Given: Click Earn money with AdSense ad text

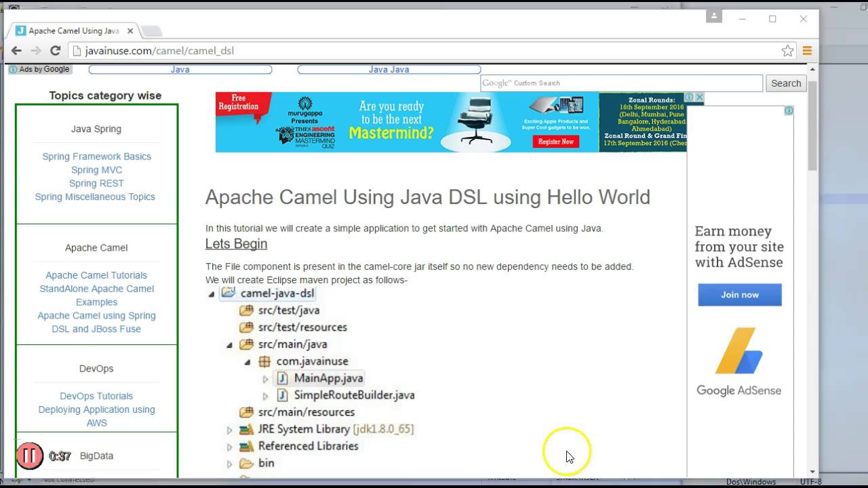Looking at the screenshot, I should pos(739,247).
